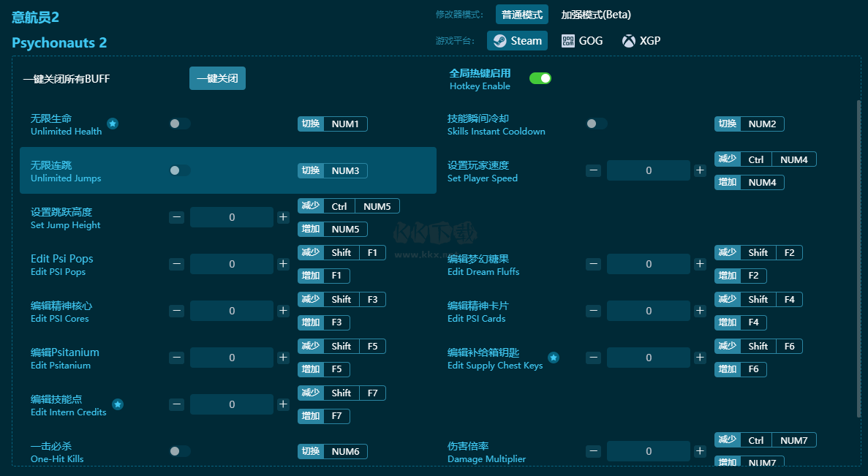Click the Psychonauts 2 title text

tap(59, 42)
